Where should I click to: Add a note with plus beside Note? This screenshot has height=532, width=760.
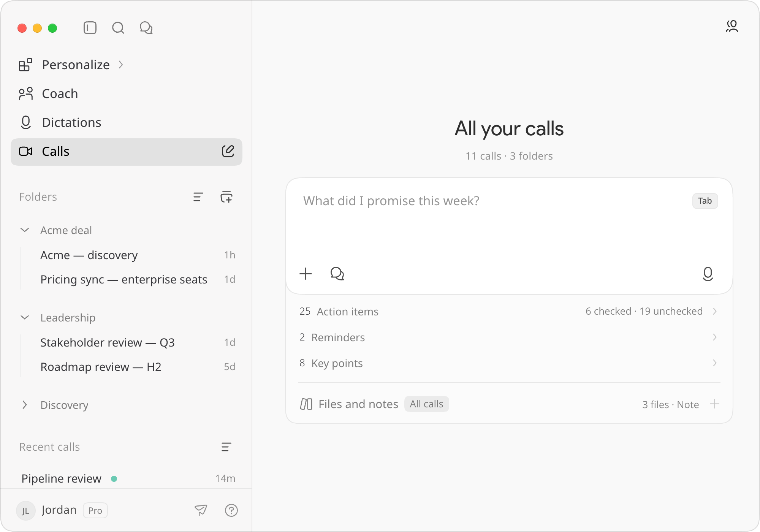714,404
